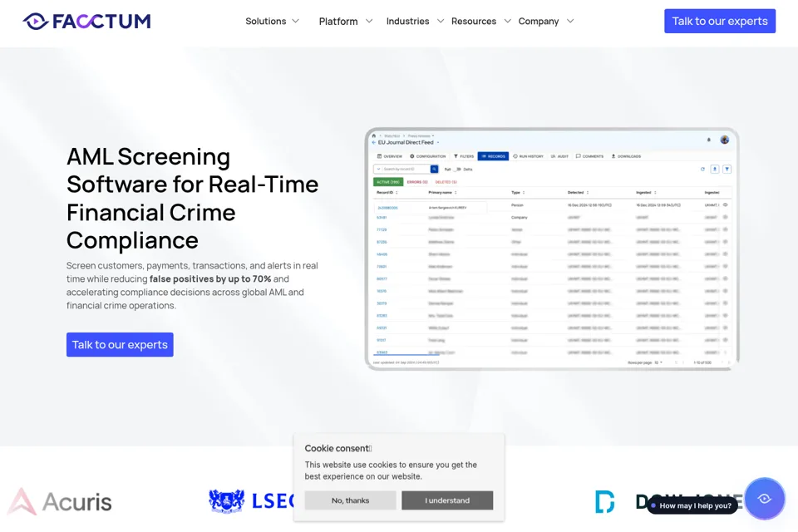The image size is (798, 532).
Task: Accept cookies with I understand
Action: (447, 500)
